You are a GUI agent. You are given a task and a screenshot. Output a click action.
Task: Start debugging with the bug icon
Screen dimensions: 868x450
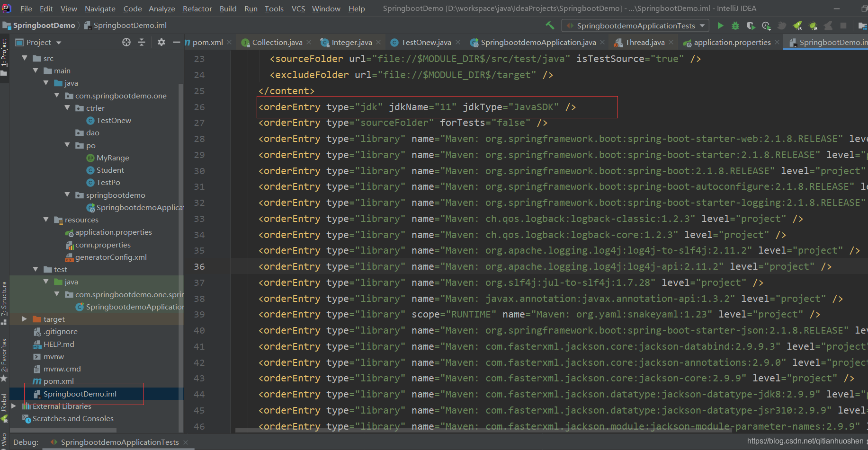pyautogui.click(x=735, y=26)
